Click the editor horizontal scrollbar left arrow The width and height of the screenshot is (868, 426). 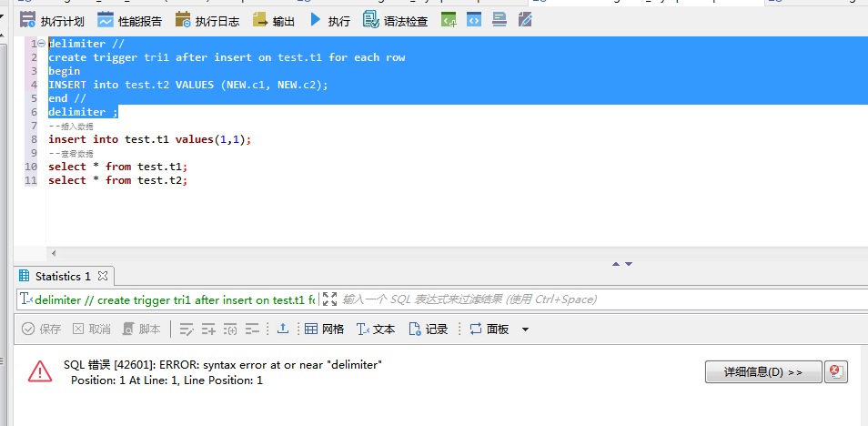pyautogui.click(x=53, y=253)
